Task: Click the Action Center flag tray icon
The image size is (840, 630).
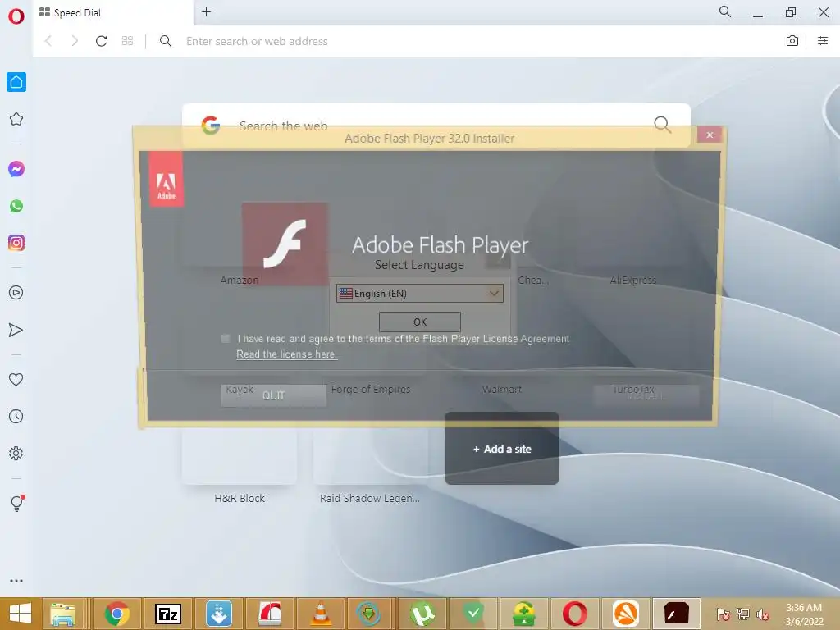Action: point(723,614)
